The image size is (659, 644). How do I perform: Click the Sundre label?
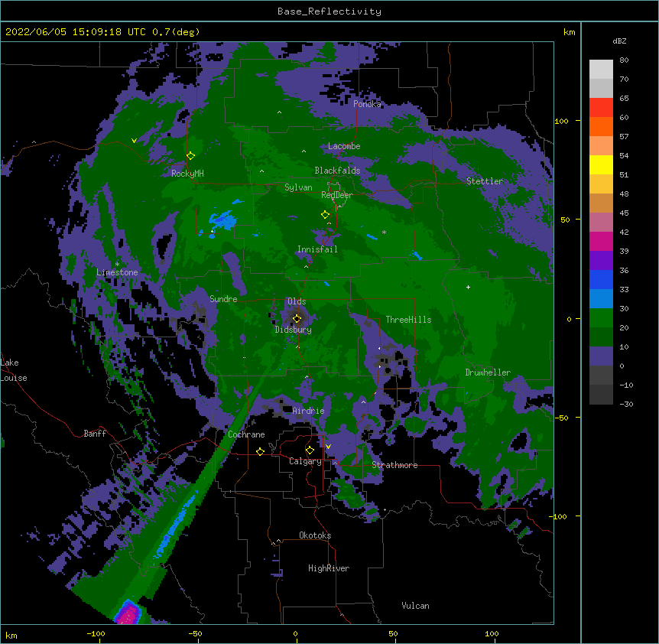(223, 299)
